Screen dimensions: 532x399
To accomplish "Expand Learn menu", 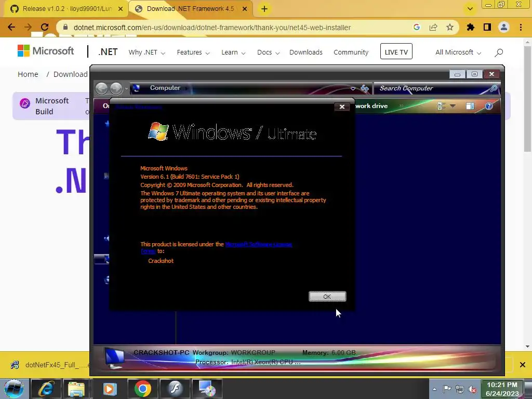I will (233, 52).
